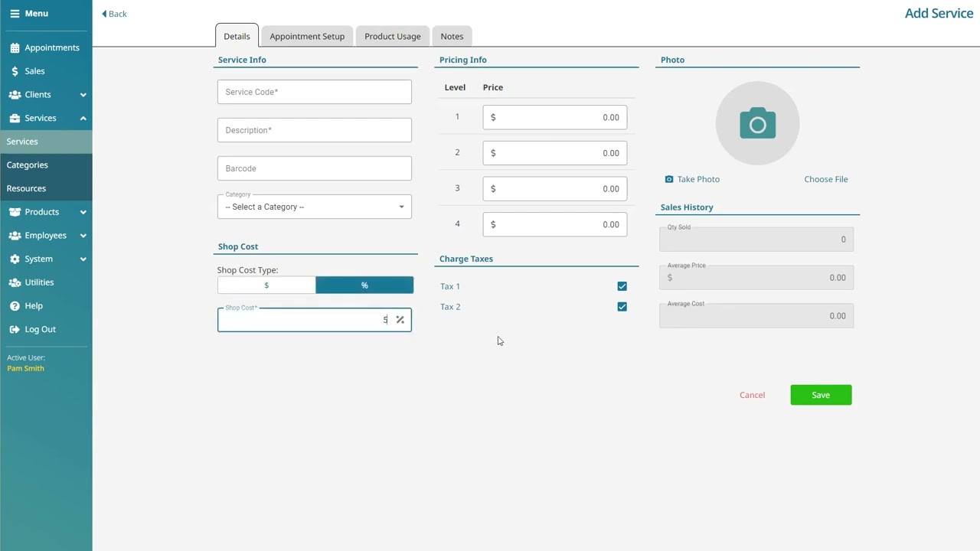Uncheck the Tax 1 checkbox

pos(622,286)
